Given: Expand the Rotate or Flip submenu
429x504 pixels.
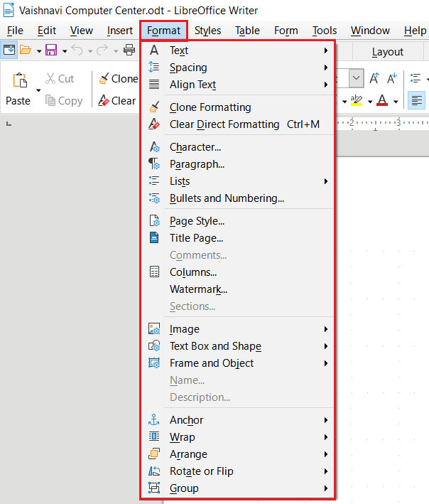Looking at the screenshot, I should (x=238, y=471).
